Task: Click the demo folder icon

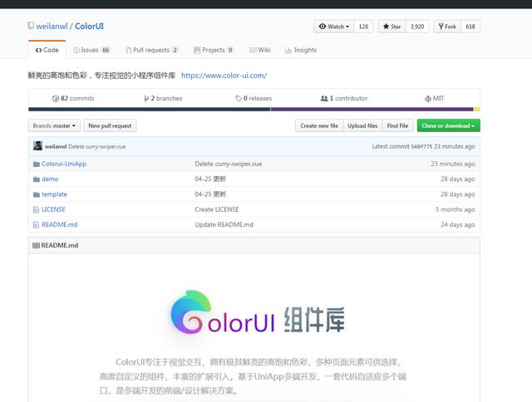Action: tap(37, 179)
